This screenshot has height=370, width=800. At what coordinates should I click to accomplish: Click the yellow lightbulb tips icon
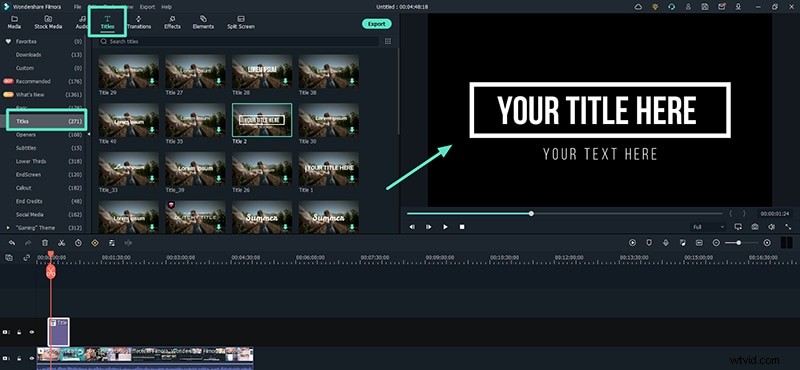coord(655,7)
